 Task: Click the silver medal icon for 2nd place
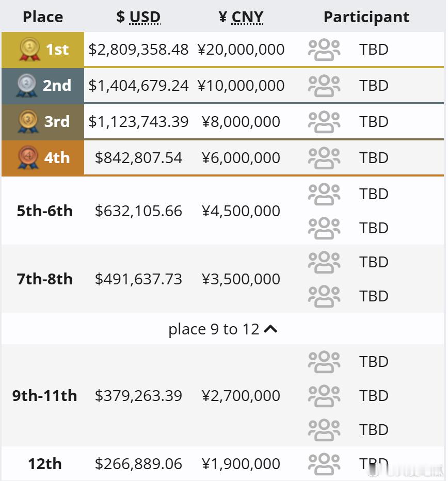point(27,85)
